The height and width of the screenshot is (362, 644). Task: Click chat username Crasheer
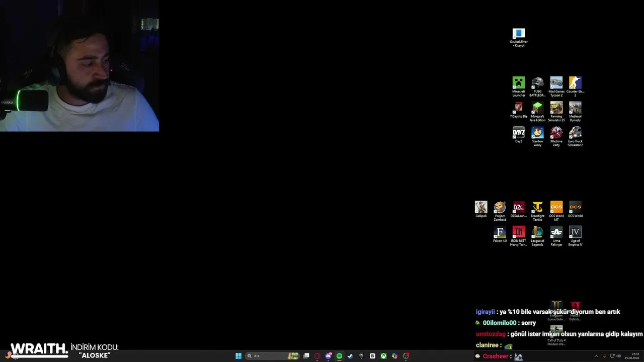pyautogui.click(x=496, y=356)
